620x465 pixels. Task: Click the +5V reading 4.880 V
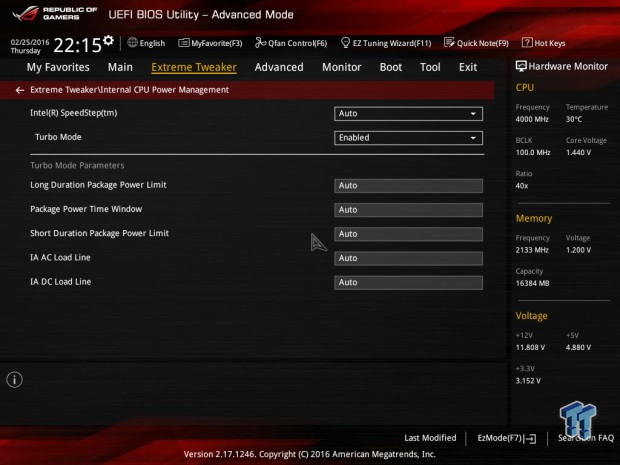tap(578, 347)
